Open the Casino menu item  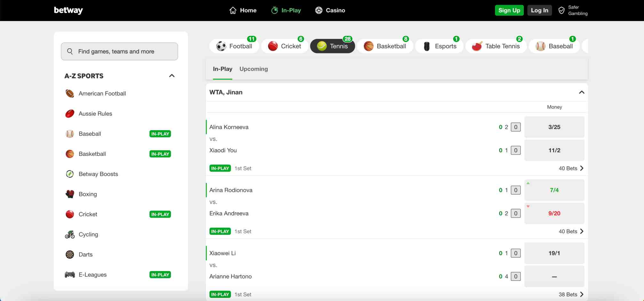pos(330,11)
